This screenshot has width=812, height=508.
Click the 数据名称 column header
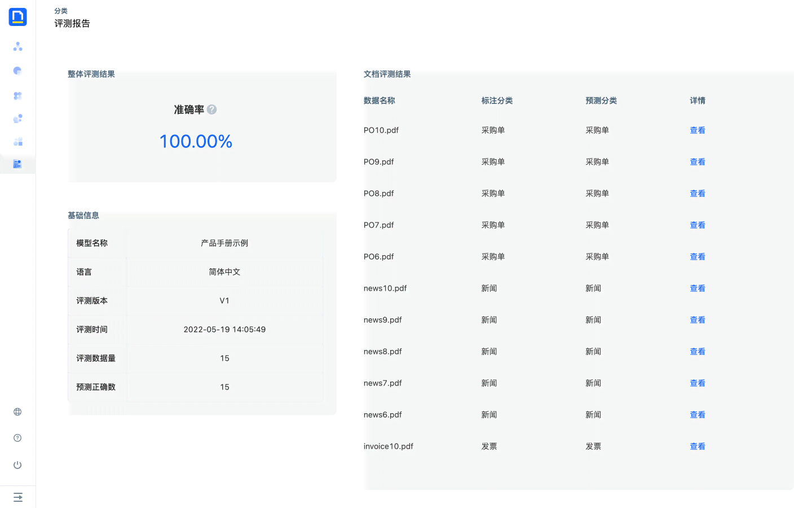pyautogui.click(x=379, y=100)
